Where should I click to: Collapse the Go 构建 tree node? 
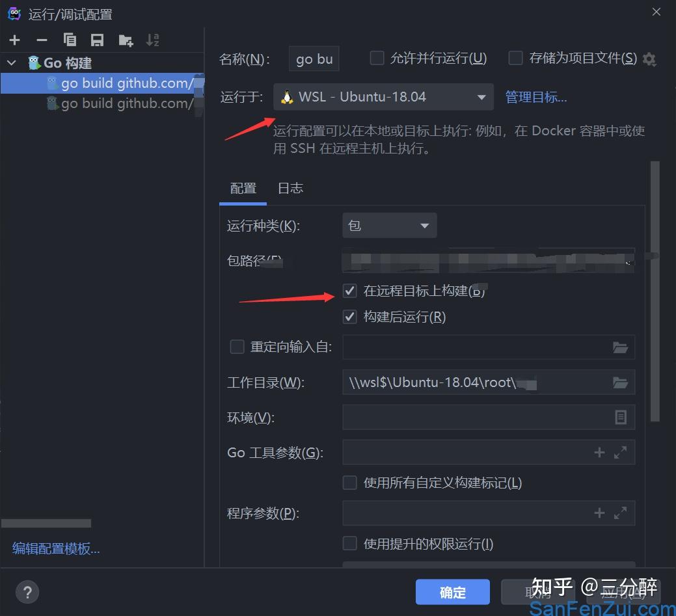11,63
